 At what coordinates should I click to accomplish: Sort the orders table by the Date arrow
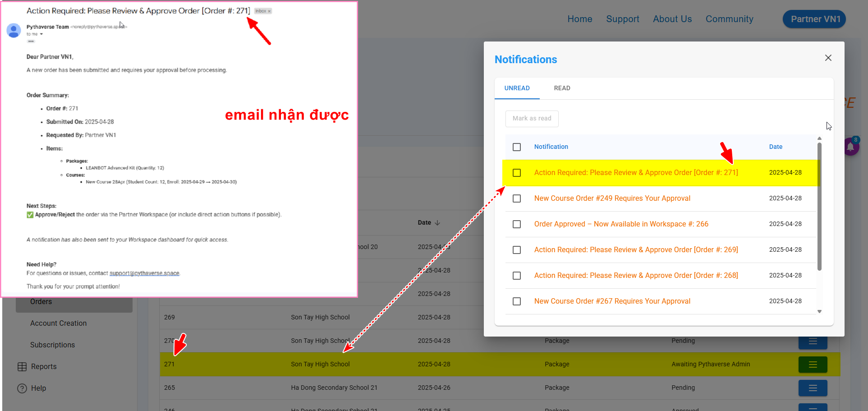point(437,222)
